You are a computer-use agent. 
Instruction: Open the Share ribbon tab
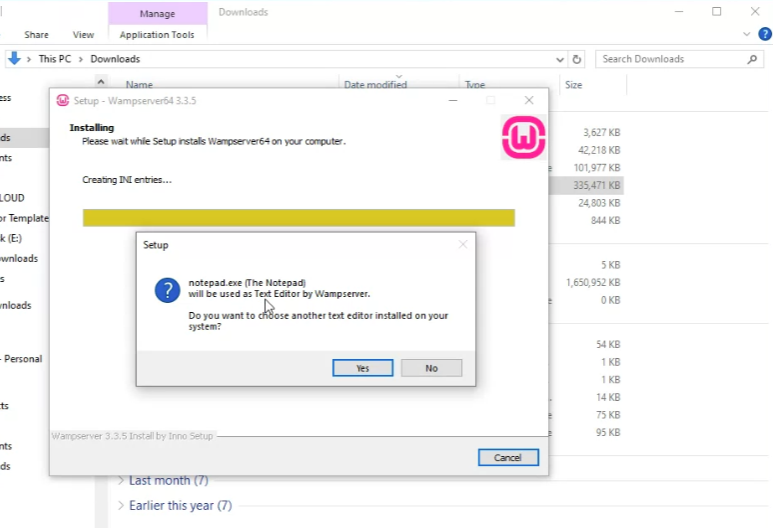click(36, 35)
